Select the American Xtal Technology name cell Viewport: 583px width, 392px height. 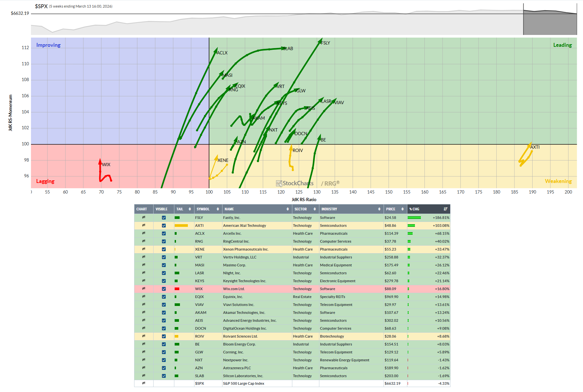(257, 226)
